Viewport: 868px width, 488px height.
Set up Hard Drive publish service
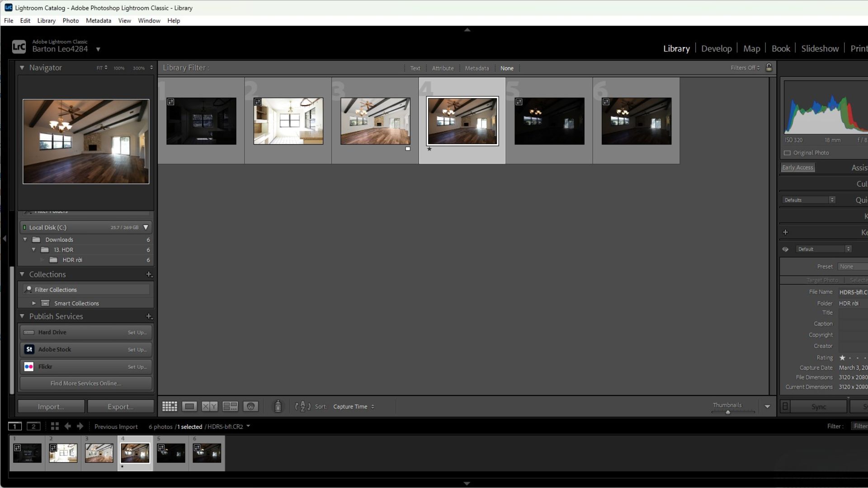[x=137, y=333]
